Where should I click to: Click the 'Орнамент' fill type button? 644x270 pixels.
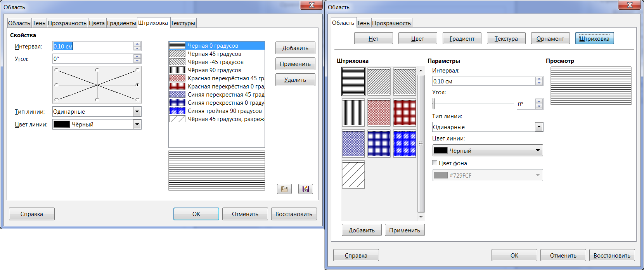[550, 38]
